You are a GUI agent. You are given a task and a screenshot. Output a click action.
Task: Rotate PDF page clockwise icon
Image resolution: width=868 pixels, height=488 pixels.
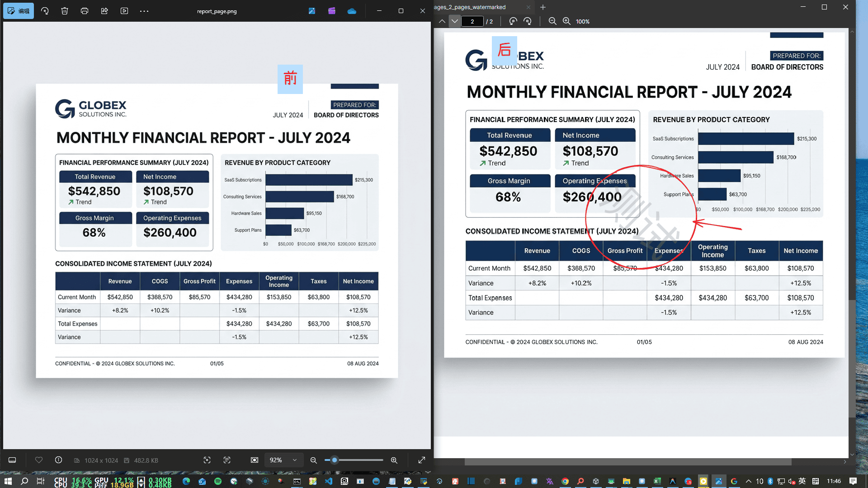point(528,21)
